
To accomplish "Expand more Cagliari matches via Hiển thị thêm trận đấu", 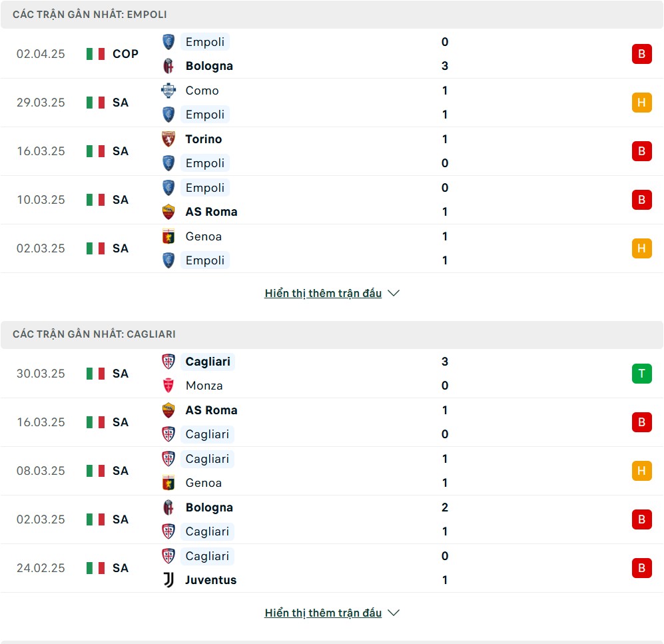I will tap(323, 613).
